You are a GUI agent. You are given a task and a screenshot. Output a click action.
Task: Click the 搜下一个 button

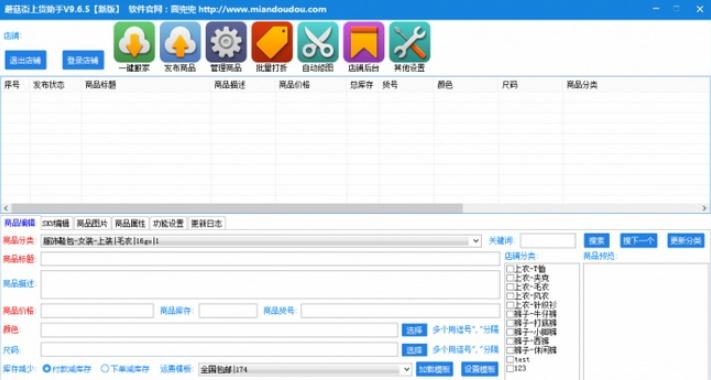[638, 241]
